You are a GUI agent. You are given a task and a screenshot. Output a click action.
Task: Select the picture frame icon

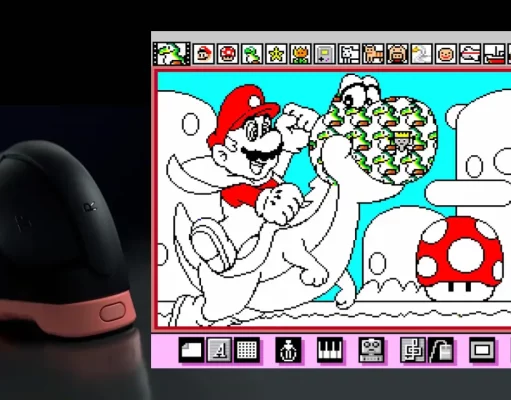tap(482, 350)
